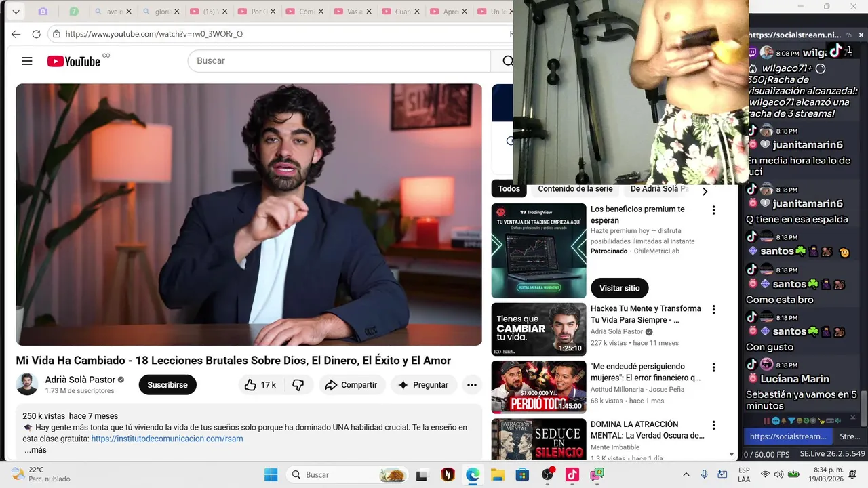Viewport: 868px width, 488px height.
Task: Click the Compartir button
Action: [352, 385]
